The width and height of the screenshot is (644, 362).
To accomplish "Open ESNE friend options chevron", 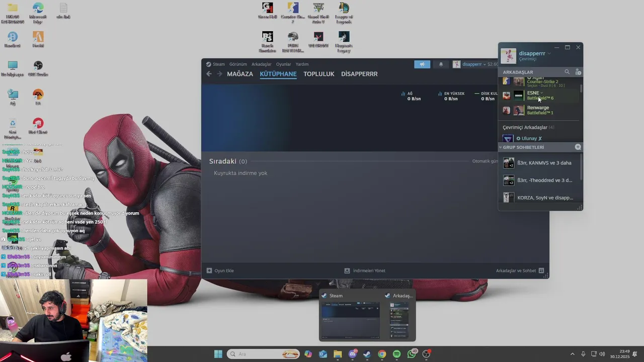I will tap(542, 93).
